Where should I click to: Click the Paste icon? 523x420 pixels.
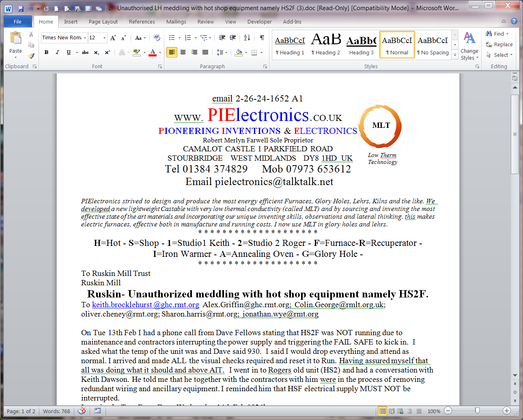(x=15, y=38)
